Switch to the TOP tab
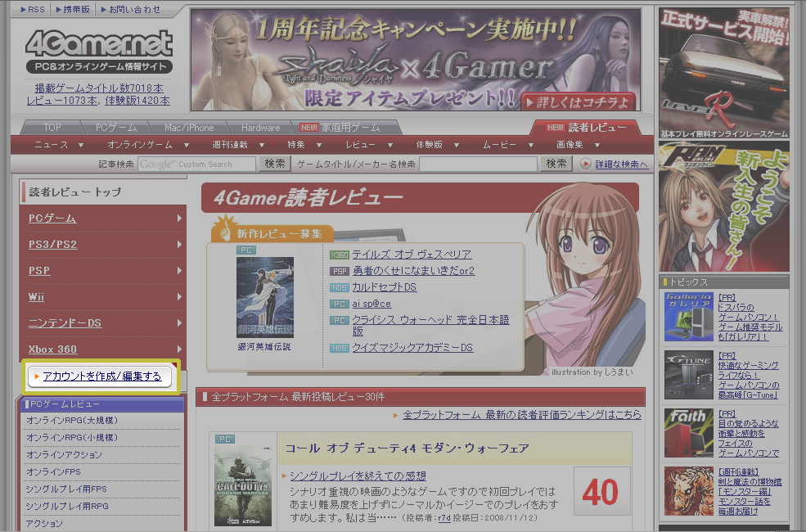The height and width of the screenshot is (532, 806). point(52,128)
